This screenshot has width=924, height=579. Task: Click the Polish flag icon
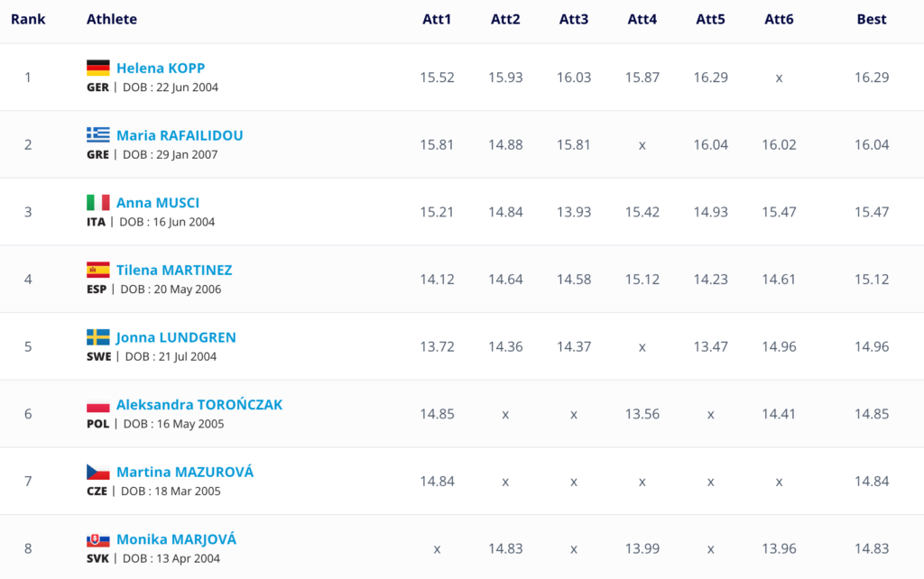coord(97,405)
